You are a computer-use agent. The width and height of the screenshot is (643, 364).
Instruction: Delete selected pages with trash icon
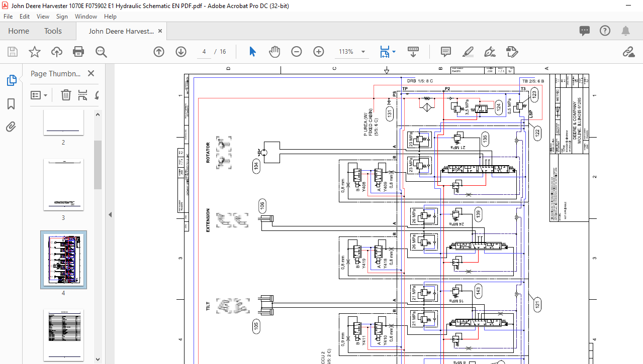66,95
